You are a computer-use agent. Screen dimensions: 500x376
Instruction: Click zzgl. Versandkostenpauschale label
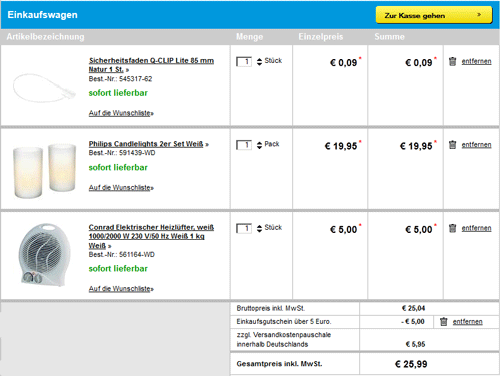(284, 339)
